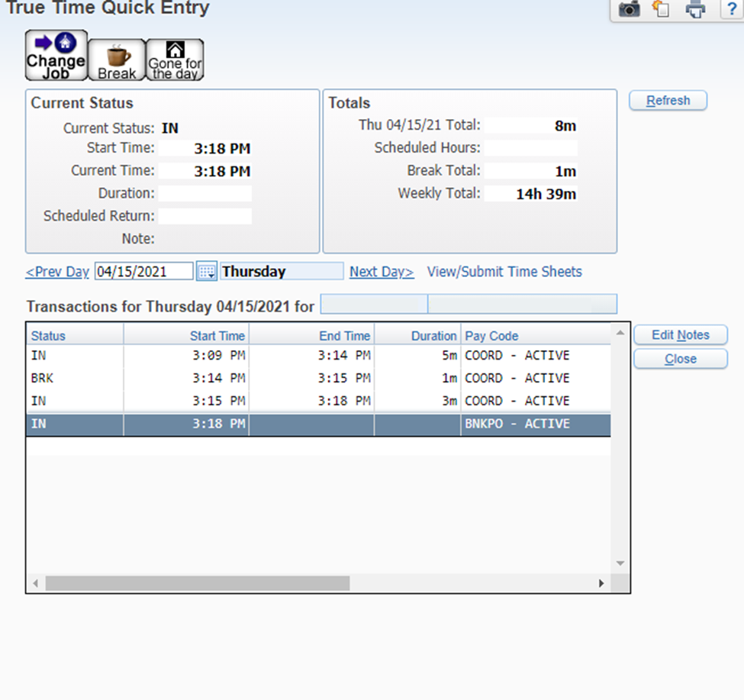Click the down arrow of the vertical scrollbar

(620, 563)
